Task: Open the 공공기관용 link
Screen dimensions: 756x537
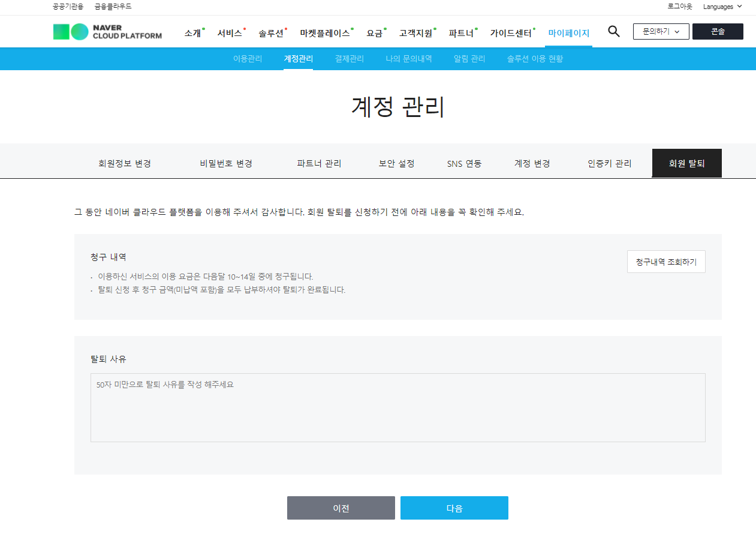Action: [x=68, y=7]
